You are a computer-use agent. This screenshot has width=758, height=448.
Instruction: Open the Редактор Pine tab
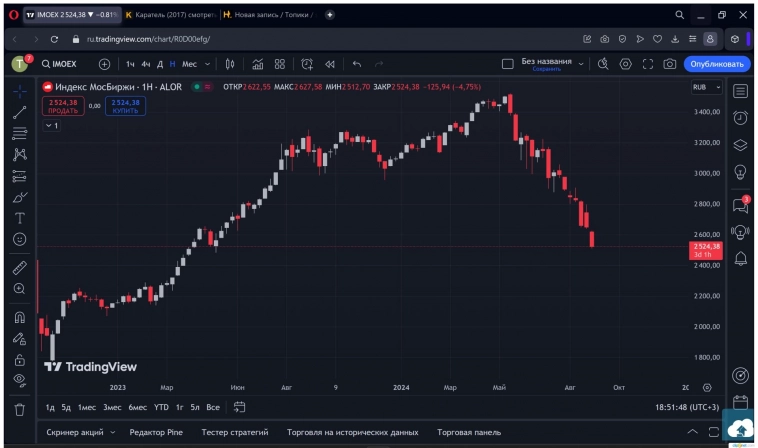tap(156, 432)
